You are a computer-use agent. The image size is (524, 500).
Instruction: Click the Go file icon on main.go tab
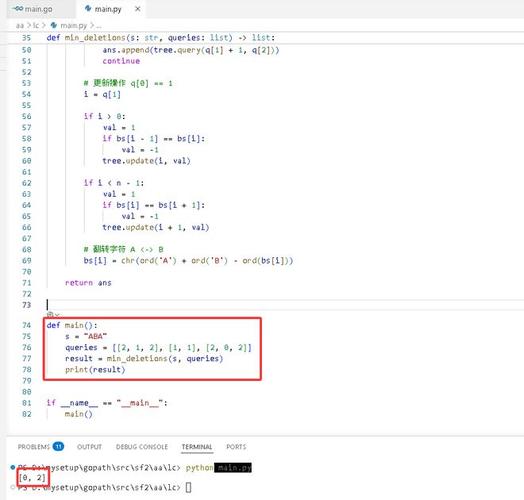(18, 9)
